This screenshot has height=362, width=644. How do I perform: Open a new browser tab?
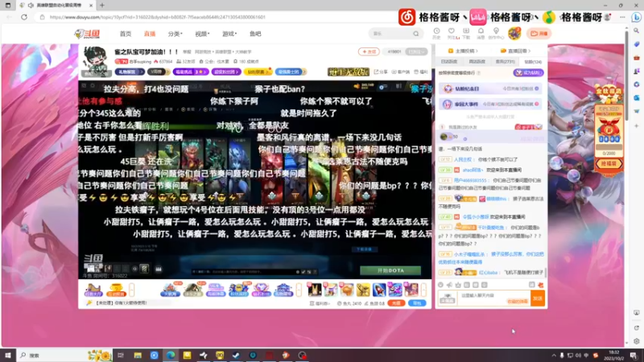[x=102, y=6]
